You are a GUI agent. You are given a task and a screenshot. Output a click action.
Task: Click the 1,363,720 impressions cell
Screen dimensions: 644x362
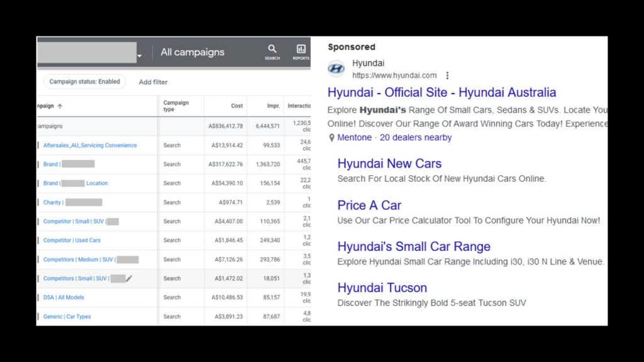tap(268, 164)
